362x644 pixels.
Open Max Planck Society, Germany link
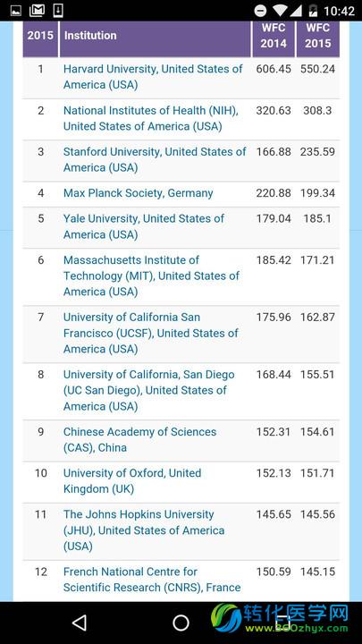point(139,193)
